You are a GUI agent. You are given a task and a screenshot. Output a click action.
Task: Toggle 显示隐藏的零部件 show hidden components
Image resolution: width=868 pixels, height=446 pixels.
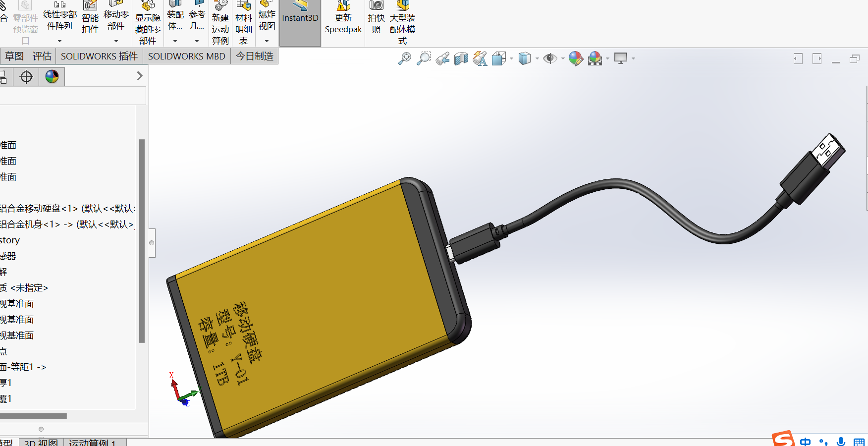click(148, 24)
